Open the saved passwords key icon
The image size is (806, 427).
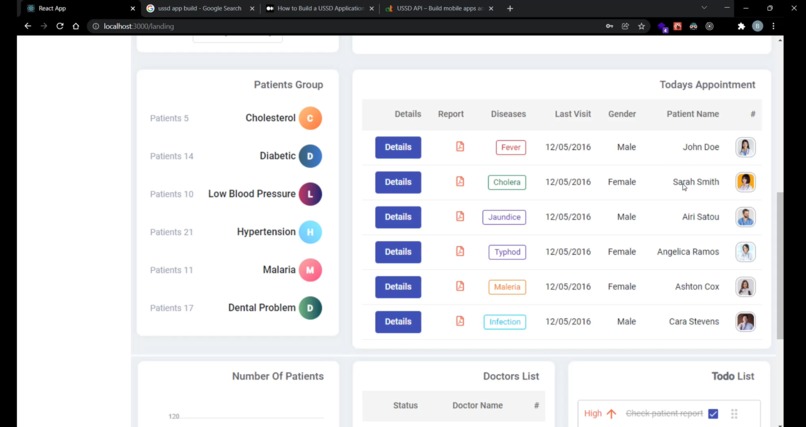[609, 26]
